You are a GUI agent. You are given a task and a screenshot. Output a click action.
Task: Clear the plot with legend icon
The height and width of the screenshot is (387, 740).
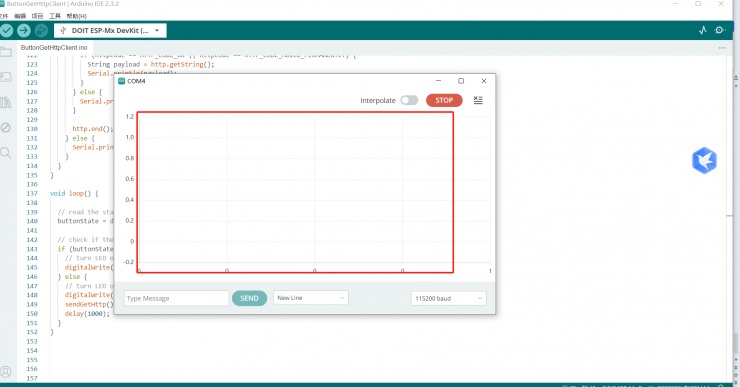[x=478, y=100]
